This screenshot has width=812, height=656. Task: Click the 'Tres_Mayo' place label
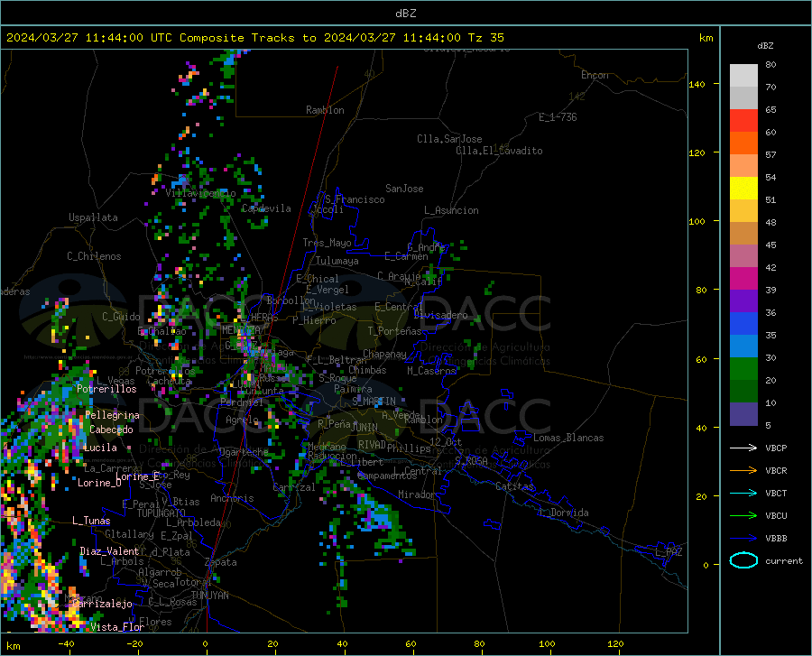click(x=327, y=243)
